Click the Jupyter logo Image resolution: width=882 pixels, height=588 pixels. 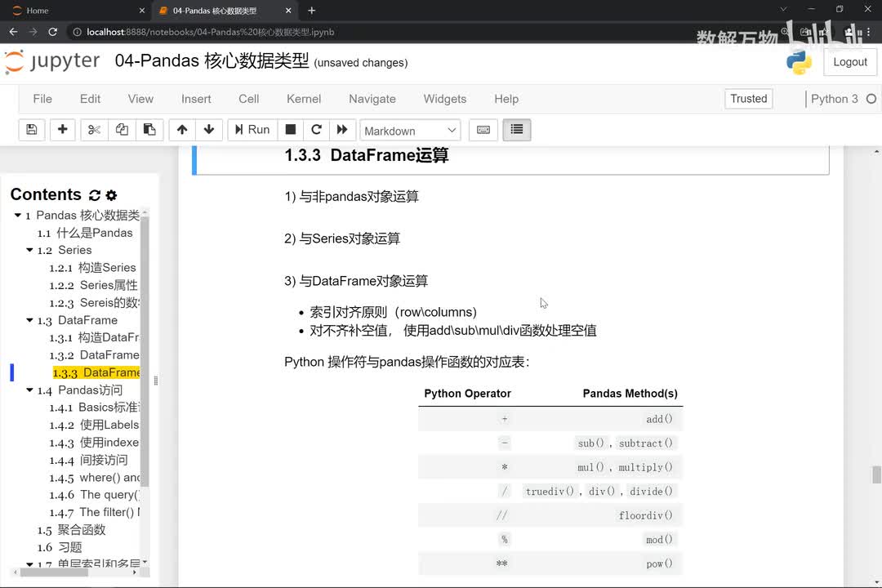(x=51, y=62)
